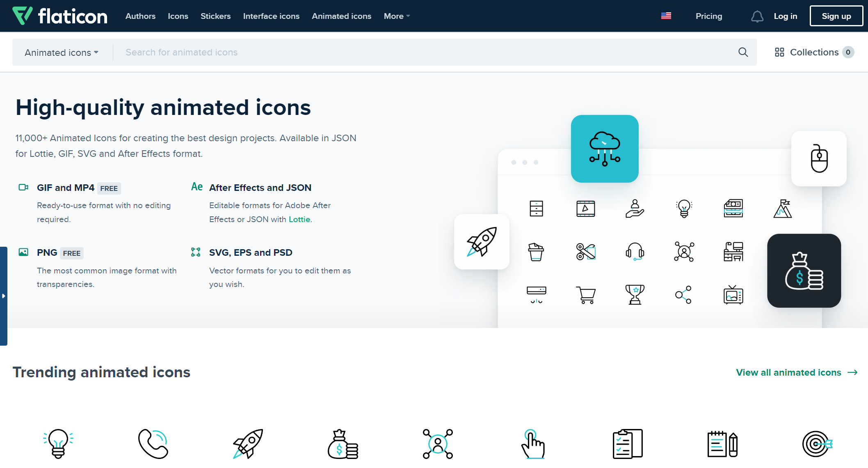Select the Stickers menu item
The width and height of the screenshot is (868, 468).
coord(215,16)
